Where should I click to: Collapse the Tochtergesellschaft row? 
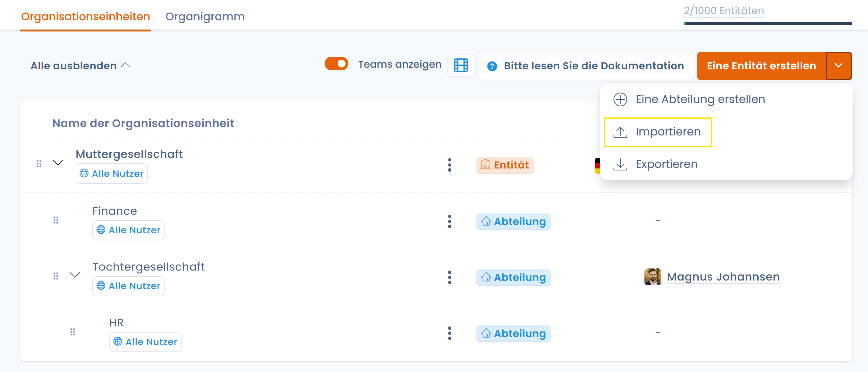(x=75, y=275)
